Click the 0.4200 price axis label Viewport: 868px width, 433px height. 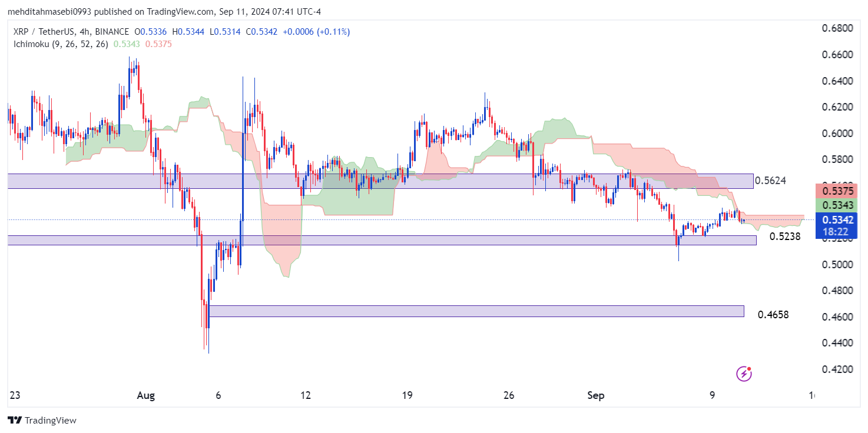pos(837,369)
